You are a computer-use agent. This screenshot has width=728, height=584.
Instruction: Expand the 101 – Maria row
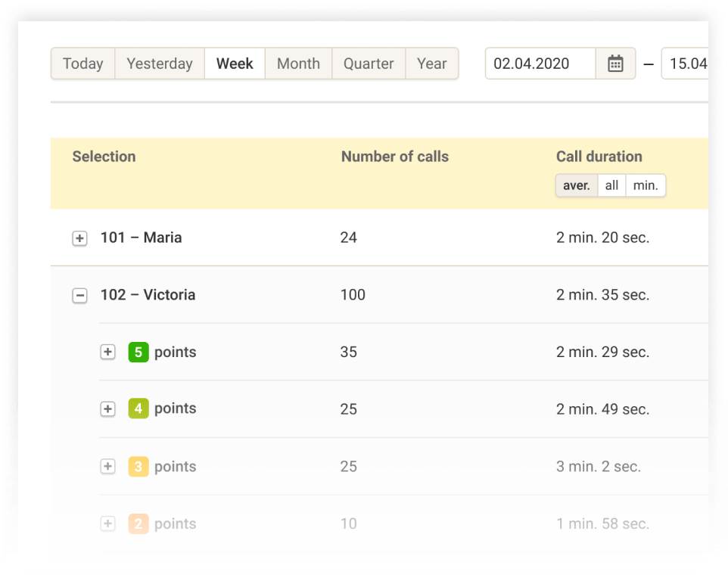tap(79, 238)
